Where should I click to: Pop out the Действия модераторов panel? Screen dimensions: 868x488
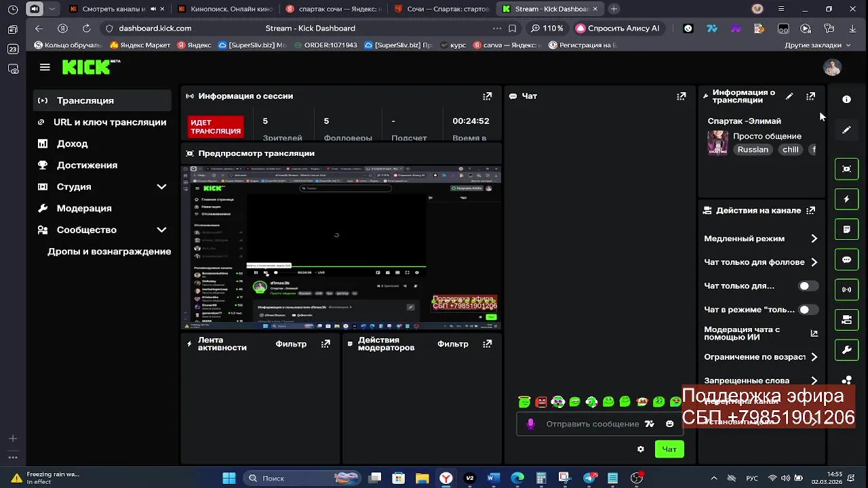coord(487,344)
